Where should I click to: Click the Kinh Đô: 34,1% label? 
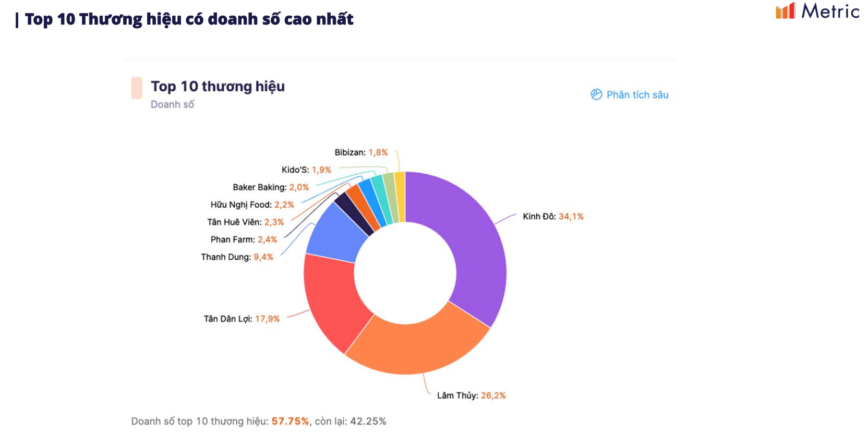coord(553,217)
